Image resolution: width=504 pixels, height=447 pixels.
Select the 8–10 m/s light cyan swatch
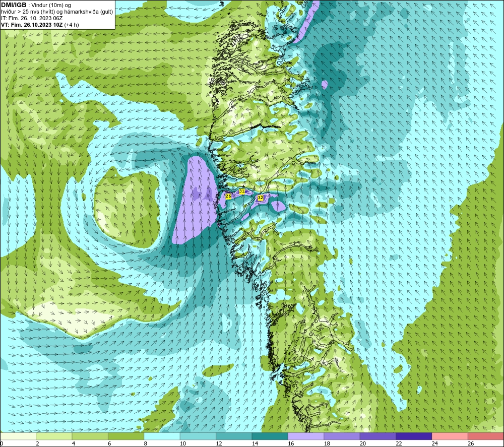[x=162, y=436]
